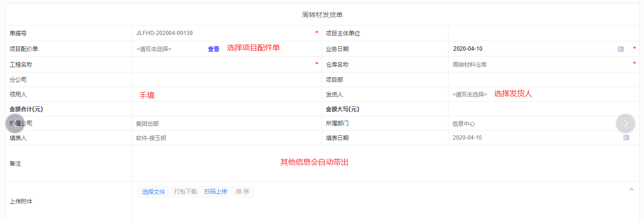The height and width of the screenshot is (220, 644).
Task: Click 仓库名称 value 周转材料仓库
Action: [x=470, y=65]
